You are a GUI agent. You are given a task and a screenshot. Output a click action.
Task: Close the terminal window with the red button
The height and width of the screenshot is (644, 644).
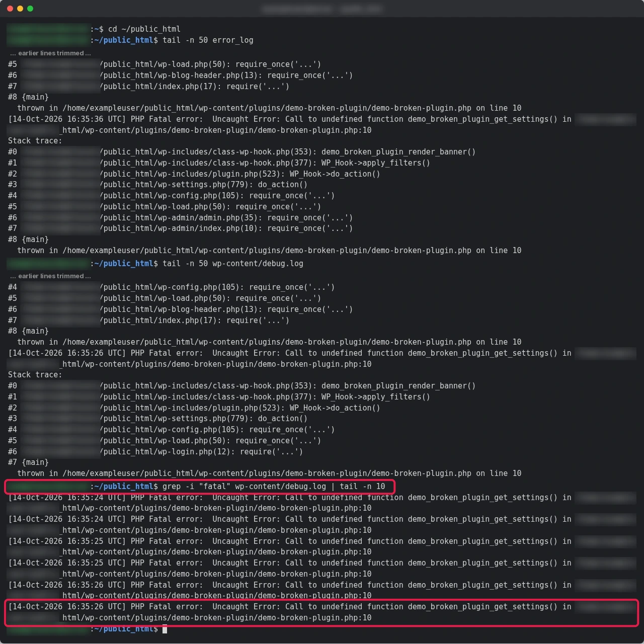tap(10, 9)
